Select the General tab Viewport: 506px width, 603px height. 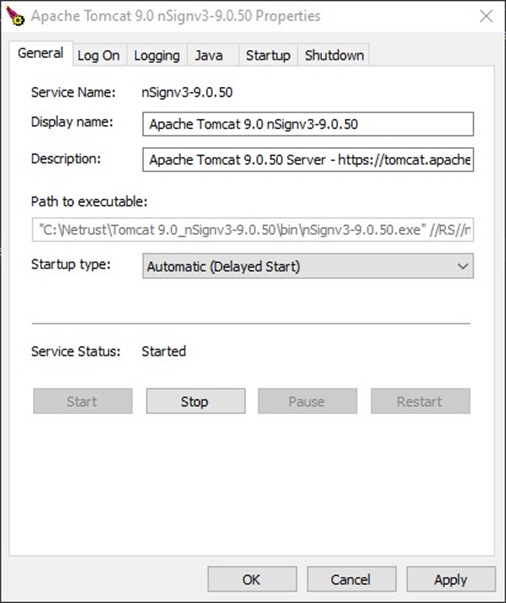click(41, 53)
